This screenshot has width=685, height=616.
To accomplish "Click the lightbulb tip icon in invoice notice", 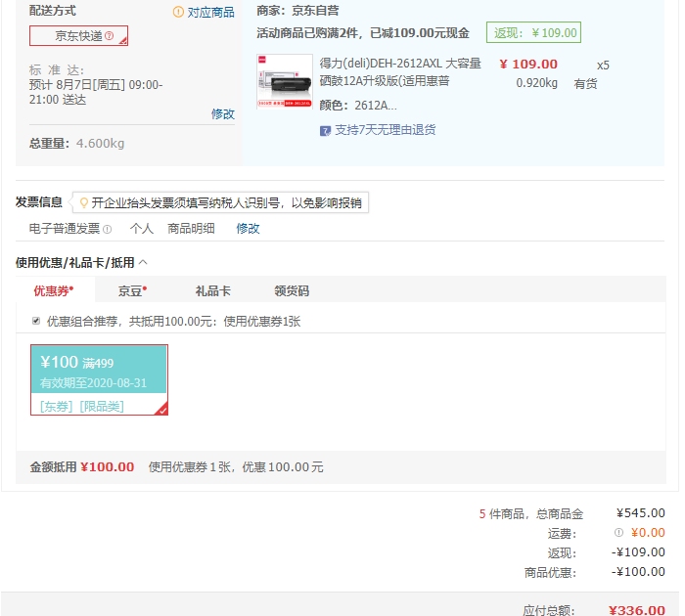I will click(83, 202).
